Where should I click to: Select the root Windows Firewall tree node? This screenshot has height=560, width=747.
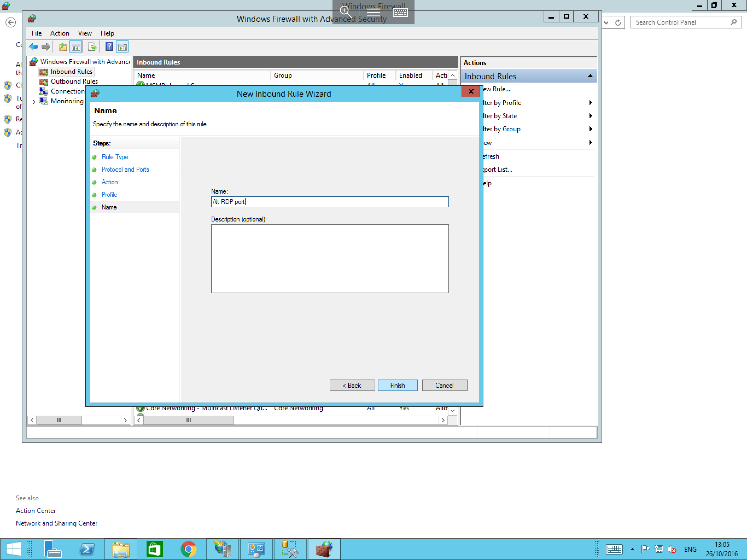(85, 62)
